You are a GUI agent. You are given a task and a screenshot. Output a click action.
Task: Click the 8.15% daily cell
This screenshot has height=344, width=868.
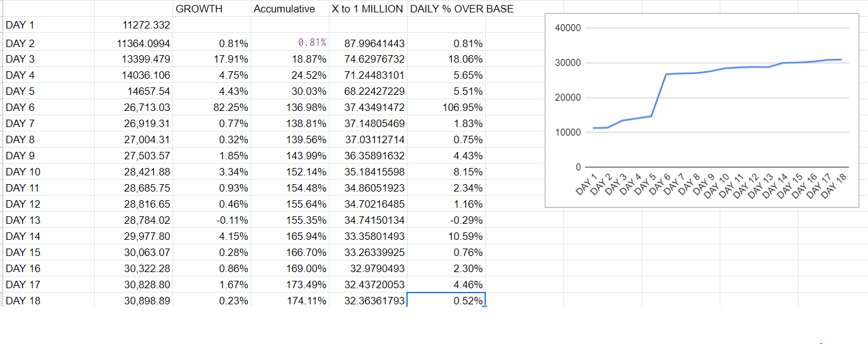coord(446,172)
